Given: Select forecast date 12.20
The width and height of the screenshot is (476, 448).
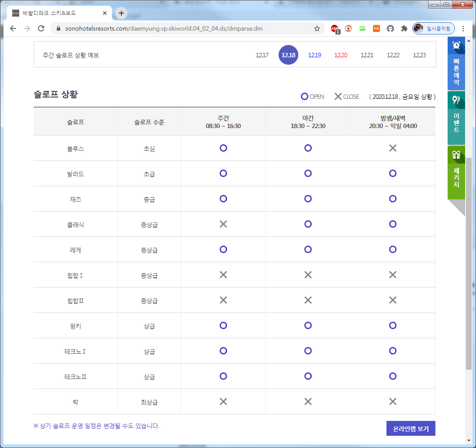Looking at the screenshot, I should coord(341,55).
